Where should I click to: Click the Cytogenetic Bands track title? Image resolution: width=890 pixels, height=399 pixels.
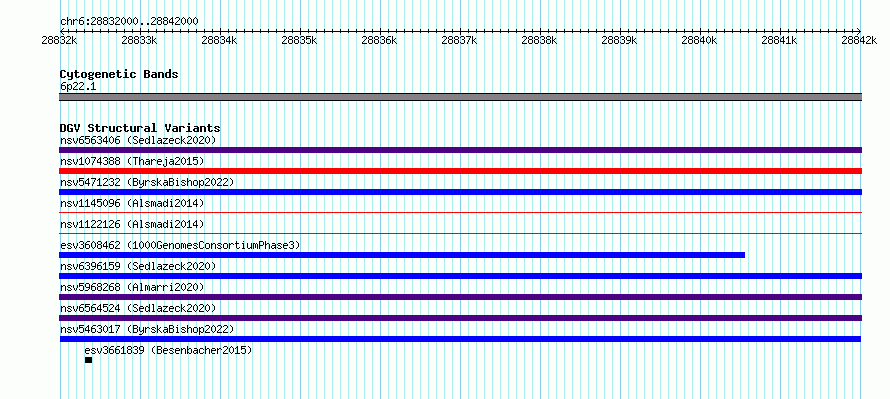point(119,74)
